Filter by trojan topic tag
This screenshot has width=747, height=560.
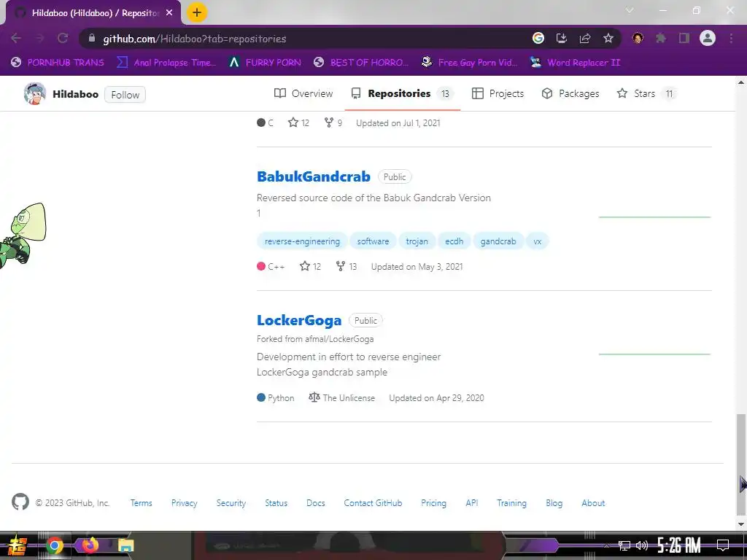click(x=417, y=241)
